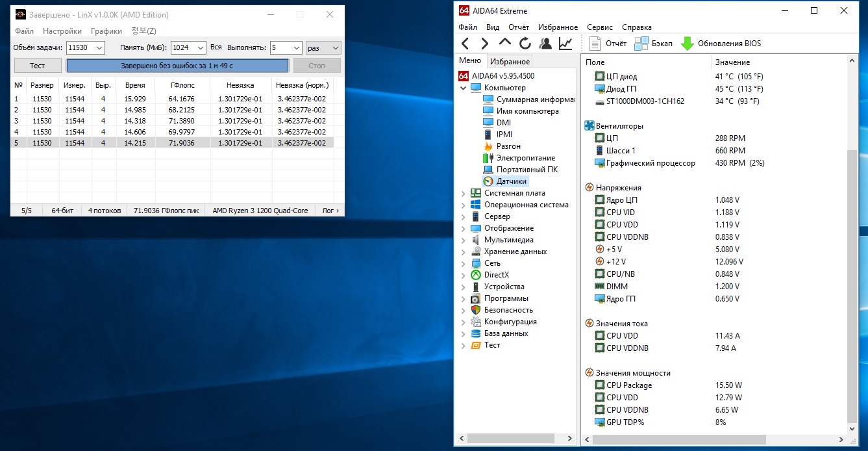Refresh the AIDA64 sensor readings

525,44
